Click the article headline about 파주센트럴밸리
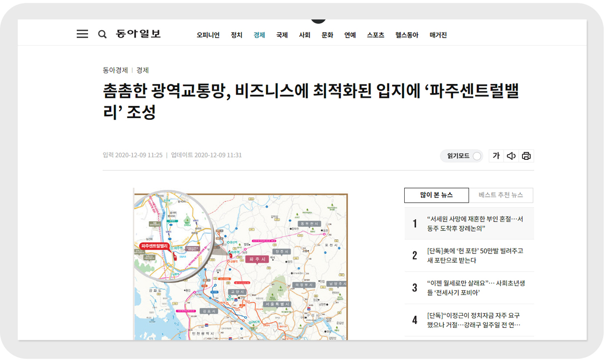The width and height of the screenshot is (604, 364). pyautogui.click(x=311, y=102)
